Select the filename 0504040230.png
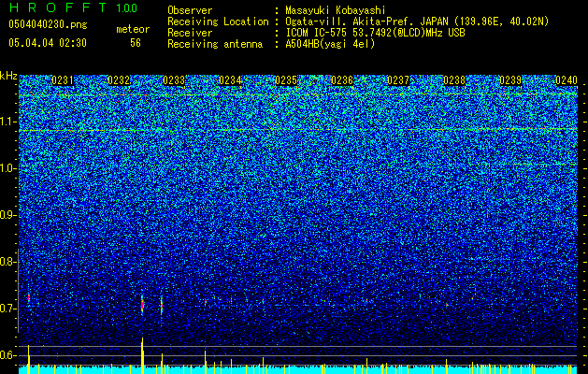Screen dimensions: 588x374 (48, 24)
